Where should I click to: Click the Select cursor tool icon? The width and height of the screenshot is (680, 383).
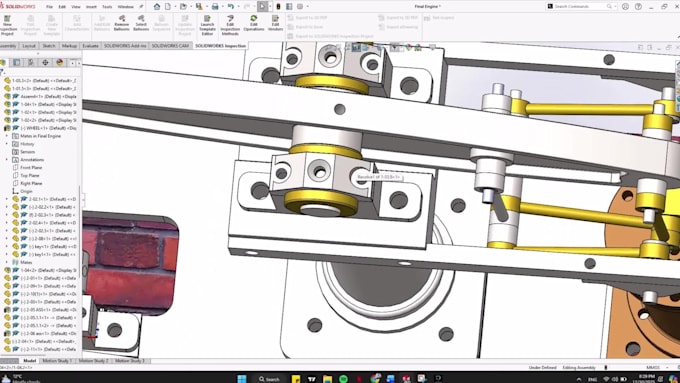[262, 7]
